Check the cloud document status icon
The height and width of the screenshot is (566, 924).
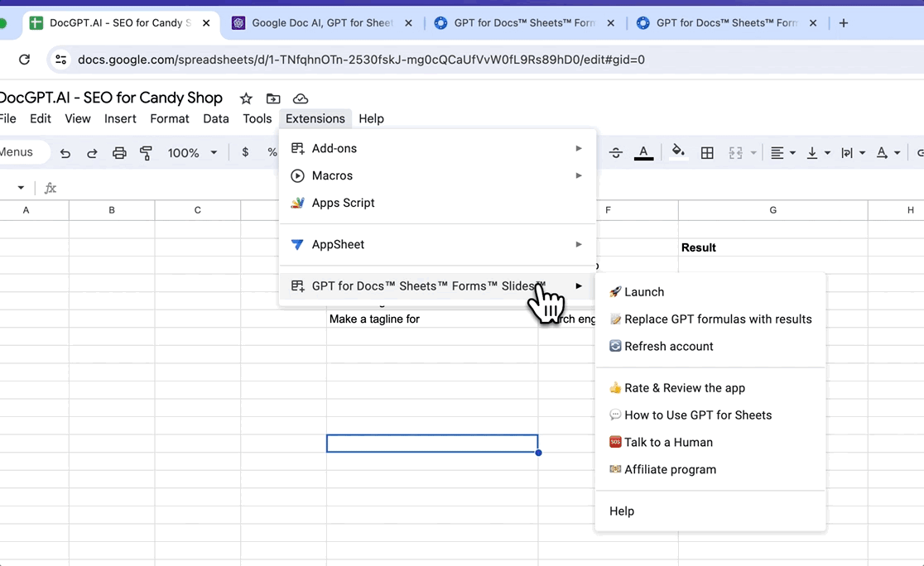pos(301,98)
